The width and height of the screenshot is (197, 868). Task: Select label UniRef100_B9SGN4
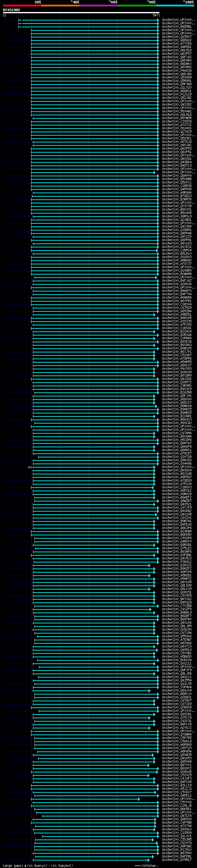click(177, 436)
